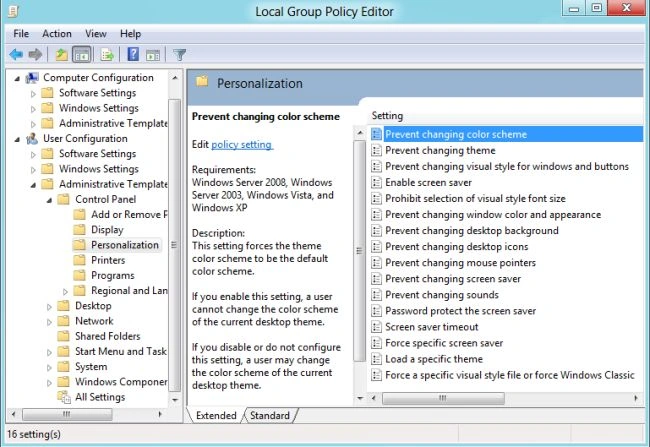650x447 pixels.
Task: Expand the Desktop tree node
Action: pyautogui.click(x=49, y=307)
